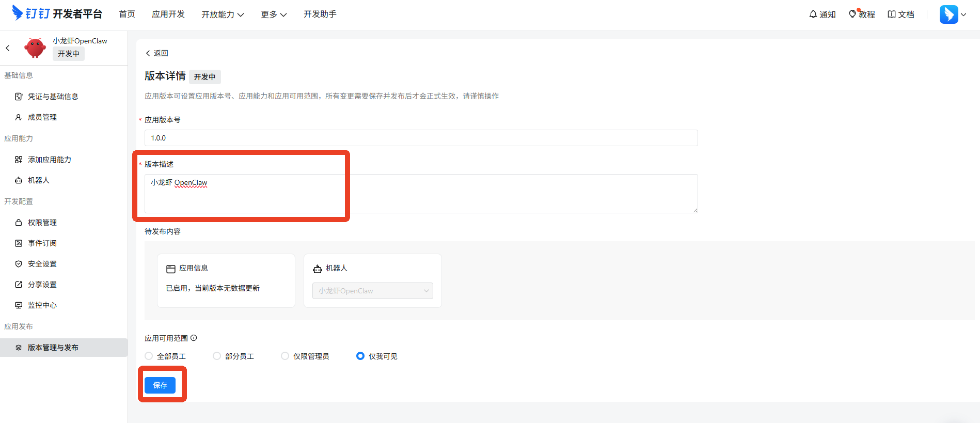Select the 部分员工 radio option
The width and height of the screenshot is (980, 423).
tap(217, 356)
